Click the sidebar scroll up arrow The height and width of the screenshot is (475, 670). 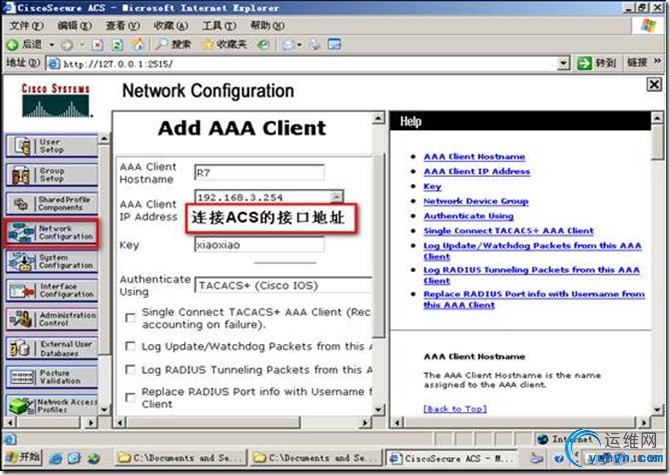tap(104, 139)
